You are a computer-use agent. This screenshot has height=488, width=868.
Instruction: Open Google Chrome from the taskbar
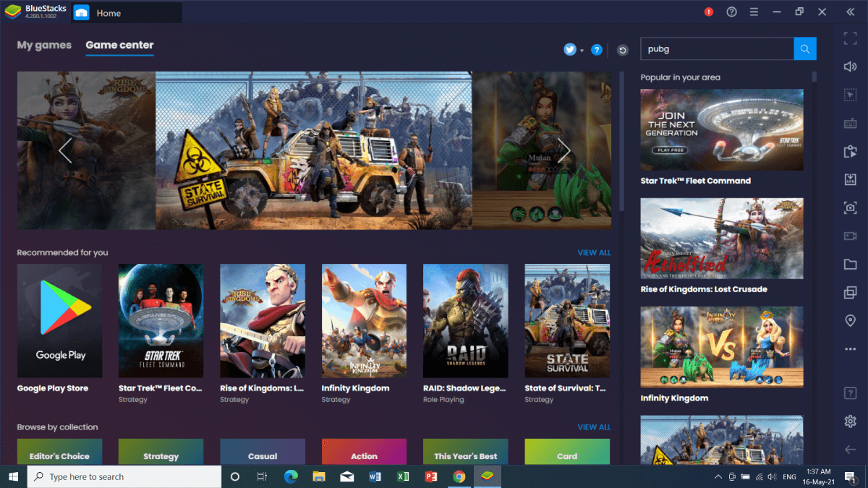(x=459, y=476)
